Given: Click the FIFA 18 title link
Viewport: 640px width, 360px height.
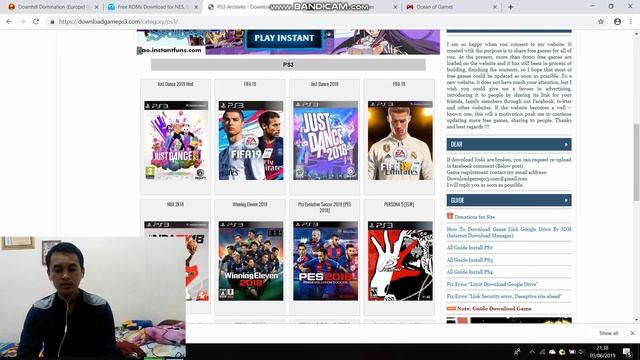Looking at the screenshot, I should (399, 84).
